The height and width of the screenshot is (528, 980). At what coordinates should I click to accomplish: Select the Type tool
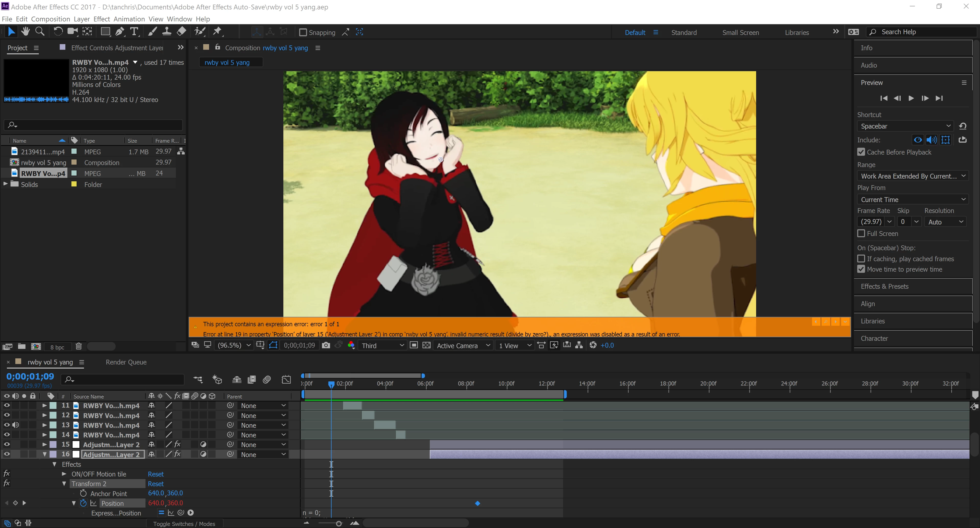pos(134,32)
